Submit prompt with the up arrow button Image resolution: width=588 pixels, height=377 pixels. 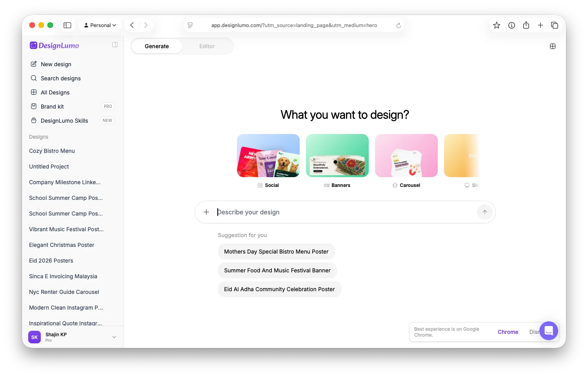485,212
